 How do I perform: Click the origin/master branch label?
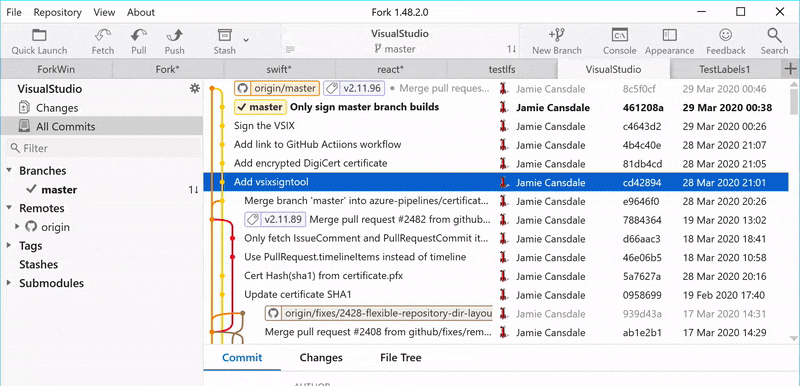(x=277, y=88)
